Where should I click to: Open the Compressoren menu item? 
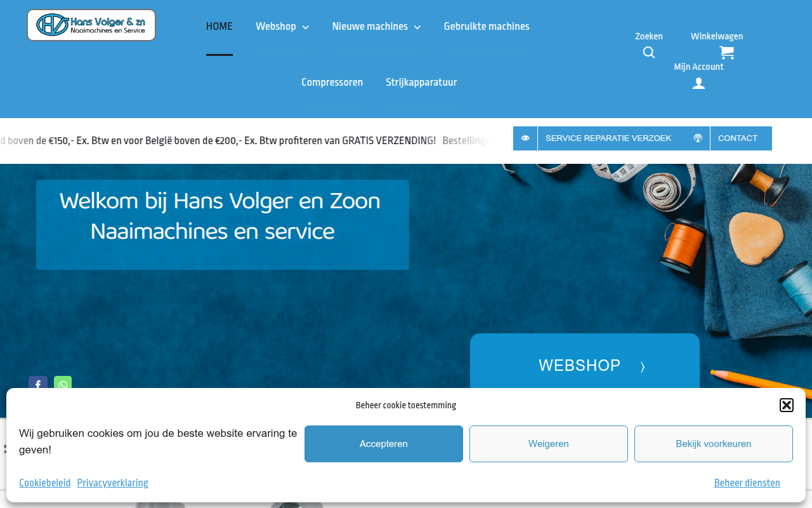coord(332,83)
